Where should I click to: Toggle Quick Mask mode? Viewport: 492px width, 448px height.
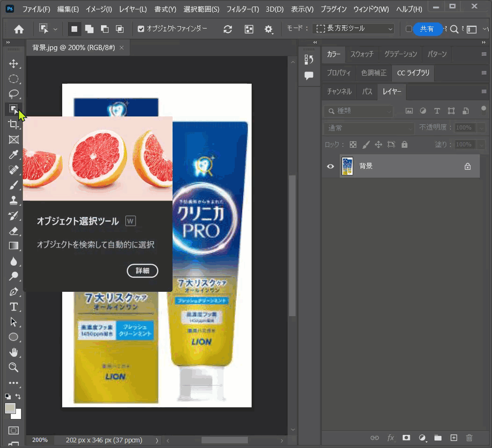click(14, 430)
